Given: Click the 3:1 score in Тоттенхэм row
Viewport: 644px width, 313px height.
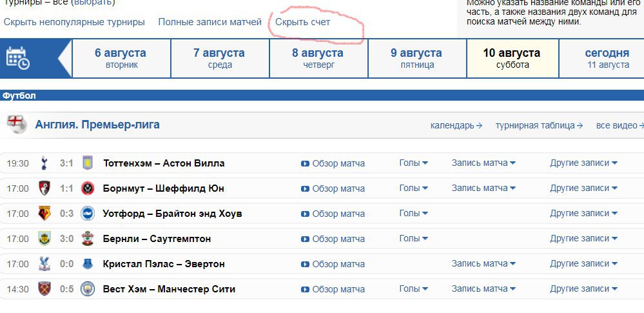Looking at the screenshot, I should click(66, 163).
